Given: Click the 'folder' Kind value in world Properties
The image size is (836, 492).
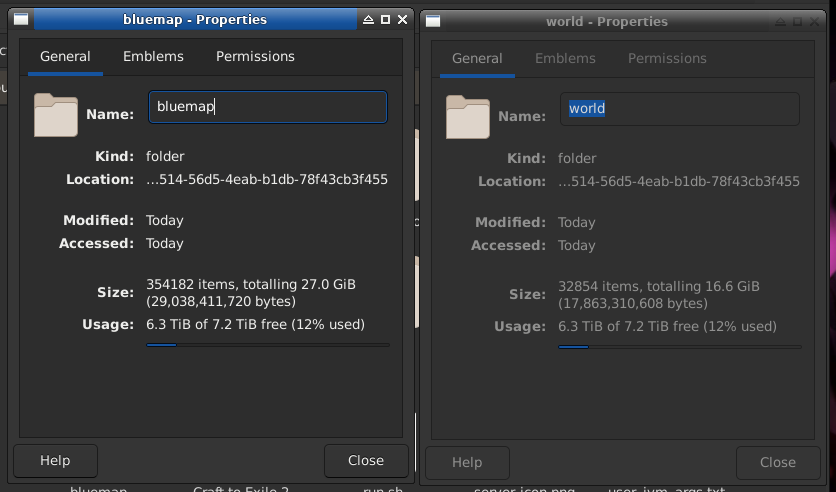Looking at the screenshot, I should pos(577,159).
